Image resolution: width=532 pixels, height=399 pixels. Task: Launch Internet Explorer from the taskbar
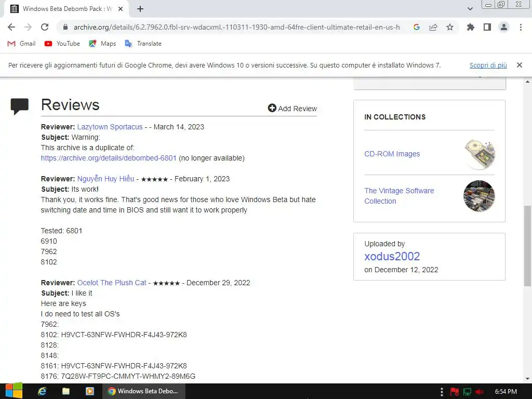[x=42, y=391]
